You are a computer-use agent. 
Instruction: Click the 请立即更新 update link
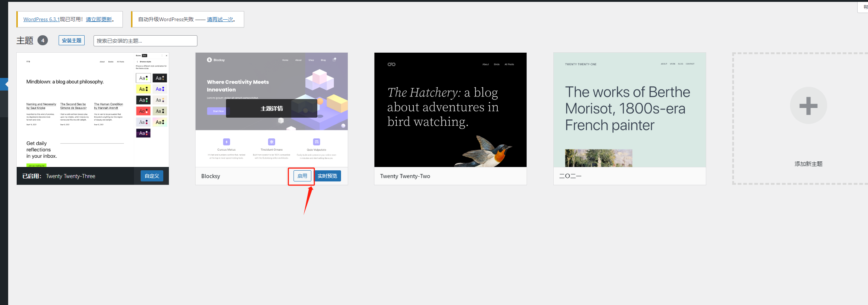(99, 19)
